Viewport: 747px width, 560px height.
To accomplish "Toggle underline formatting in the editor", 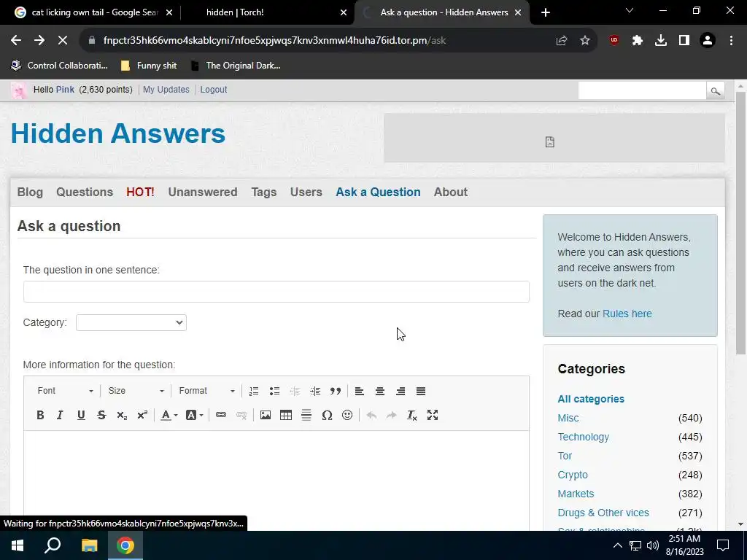I will point(81,415).
